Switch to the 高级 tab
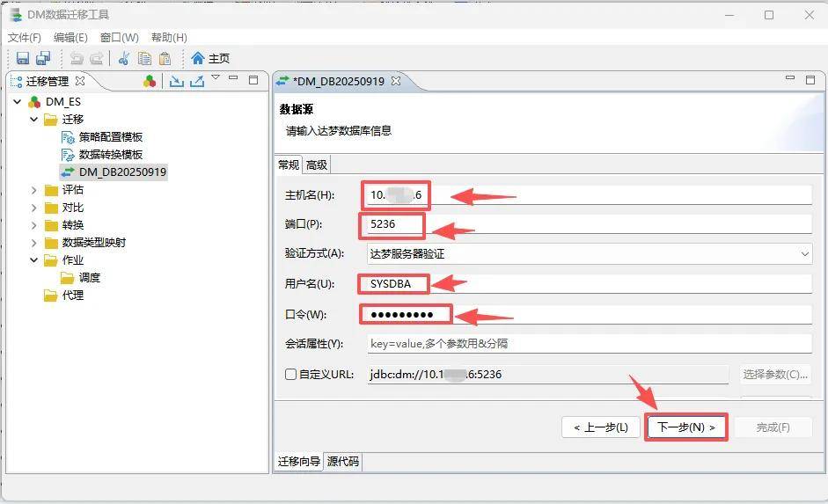The image size is (828, 504). tap(317, 164)
